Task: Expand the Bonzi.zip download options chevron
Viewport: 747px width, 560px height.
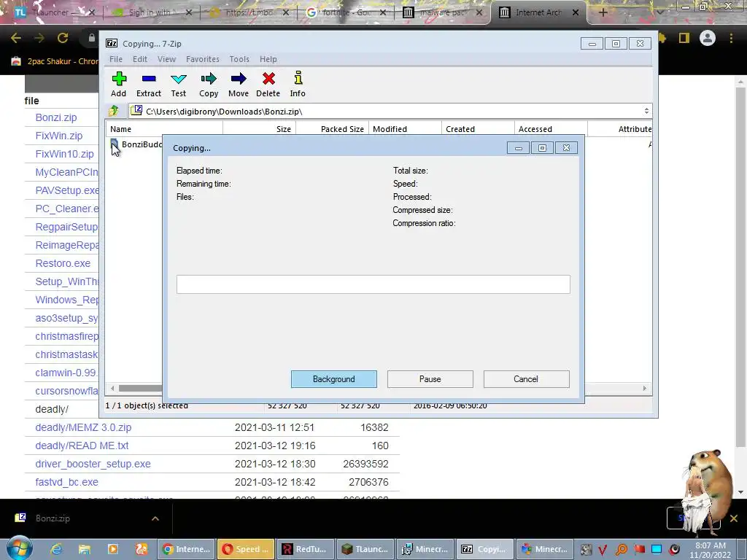Action: tap(155, 518)
